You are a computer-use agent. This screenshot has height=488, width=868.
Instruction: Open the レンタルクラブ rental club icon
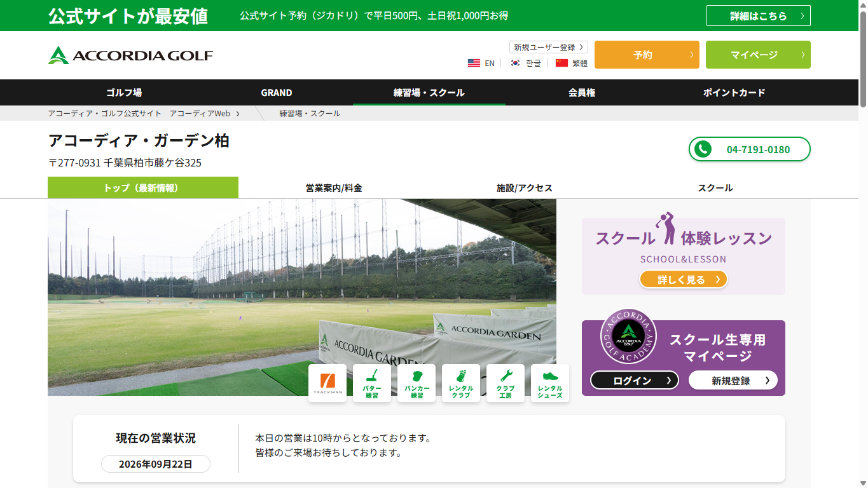coord(461,383)
